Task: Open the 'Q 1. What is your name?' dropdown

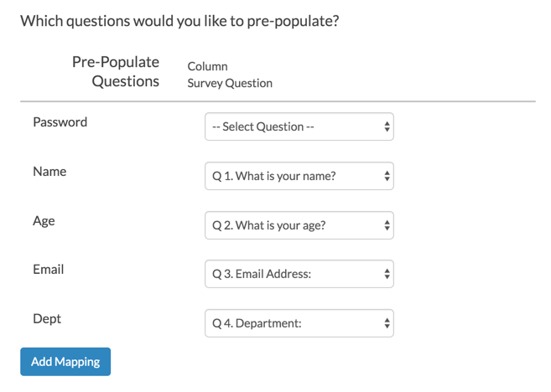Action: tap(299, 176)
